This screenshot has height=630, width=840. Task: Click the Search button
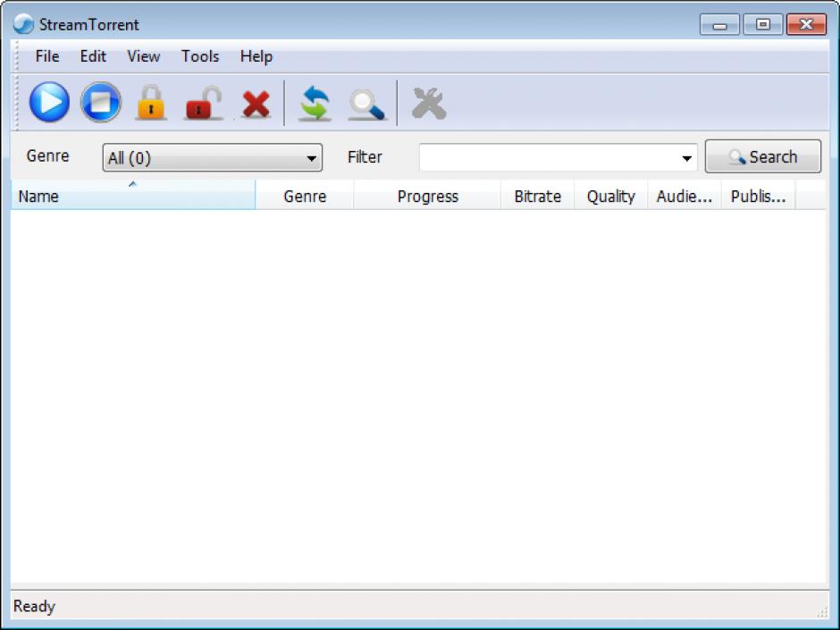[x=763, y=156]
